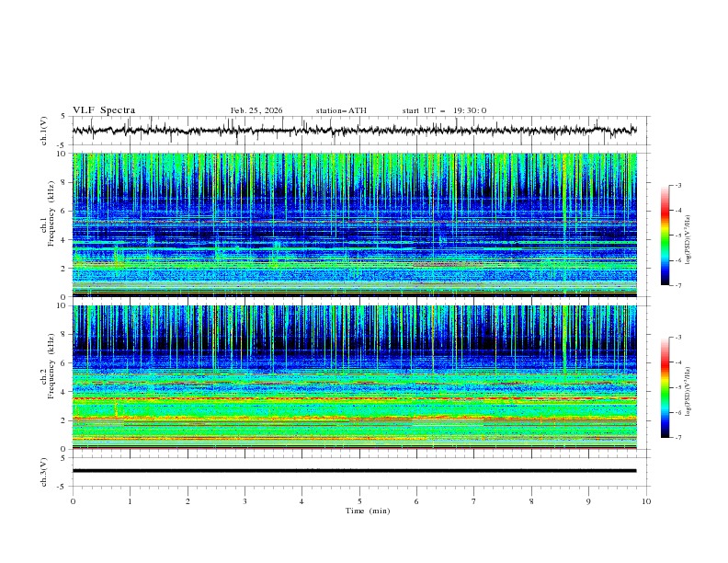Click the lower PSD color scale bar
Image resolution: width=728 pixels, height=563 pixels.
(665, 387)
